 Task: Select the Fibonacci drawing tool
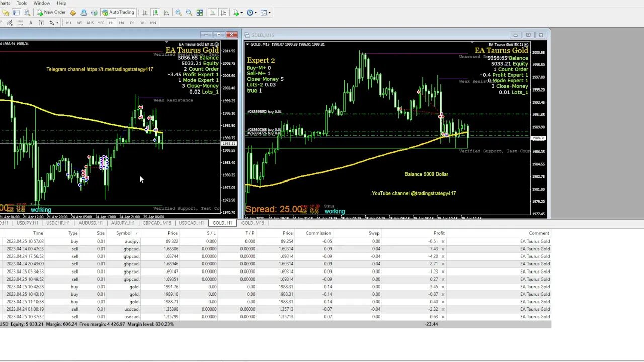point(20,23)
